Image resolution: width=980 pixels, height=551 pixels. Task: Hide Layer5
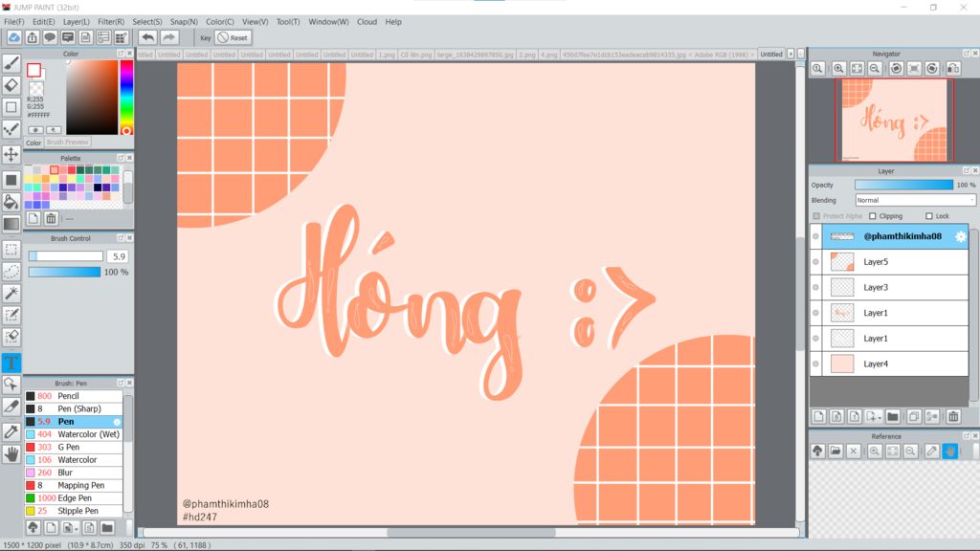815,262
